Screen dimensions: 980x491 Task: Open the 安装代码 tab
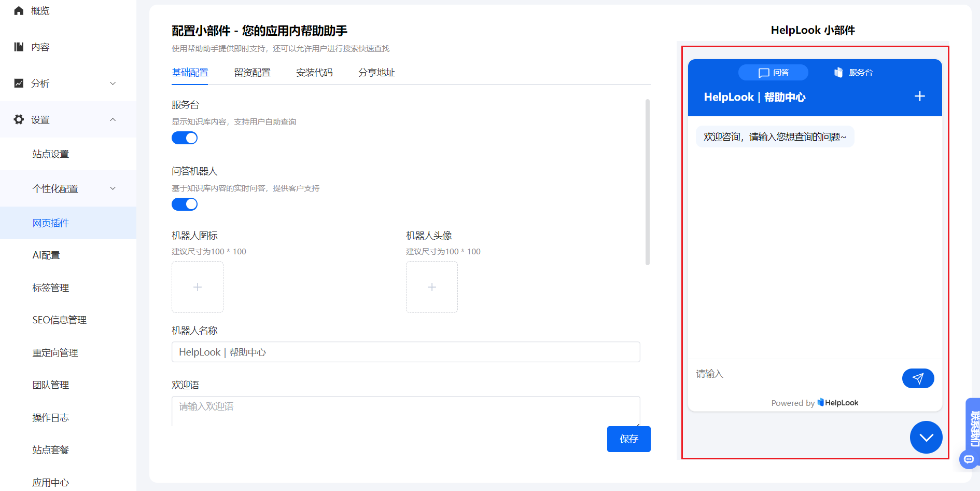click(x=314, y=73)
